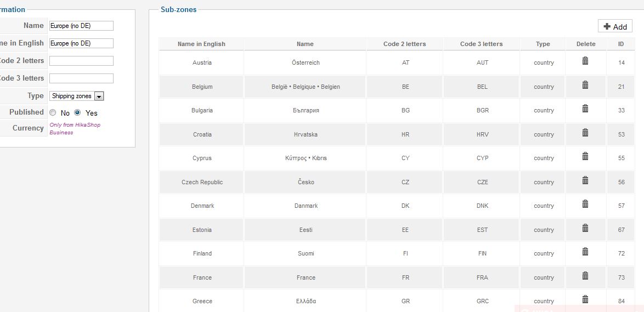This screenshot has height=312, width=644.
Task: Delete the France sub-zone row
Action: [x=585, y=275]
